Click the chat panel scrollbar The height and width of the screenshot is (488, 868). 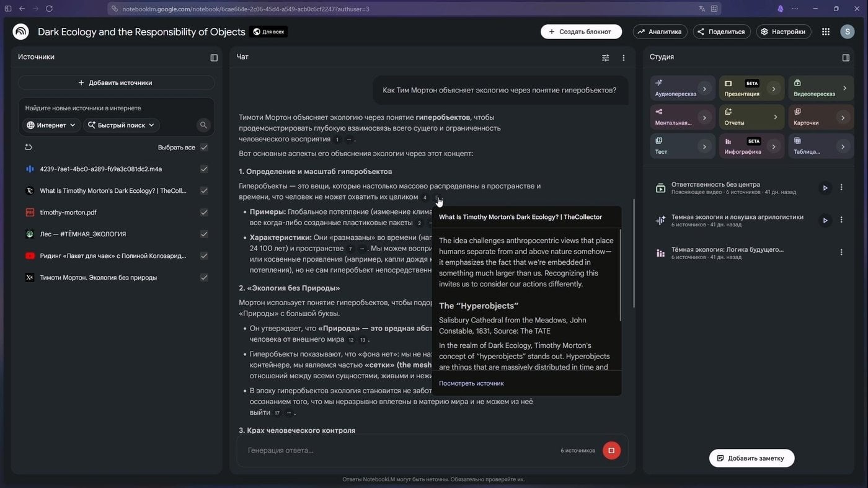pos(634,253)
